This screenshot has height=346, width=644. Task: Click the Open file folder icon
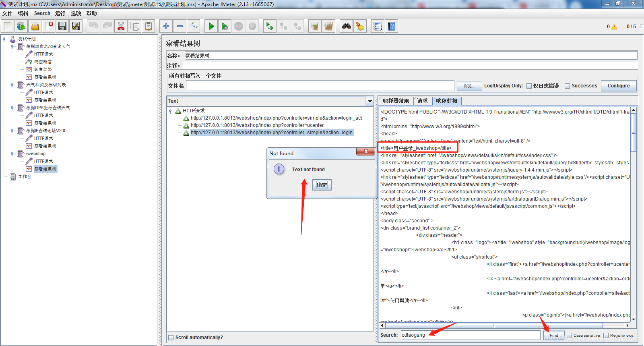click(x=35, y=27)
